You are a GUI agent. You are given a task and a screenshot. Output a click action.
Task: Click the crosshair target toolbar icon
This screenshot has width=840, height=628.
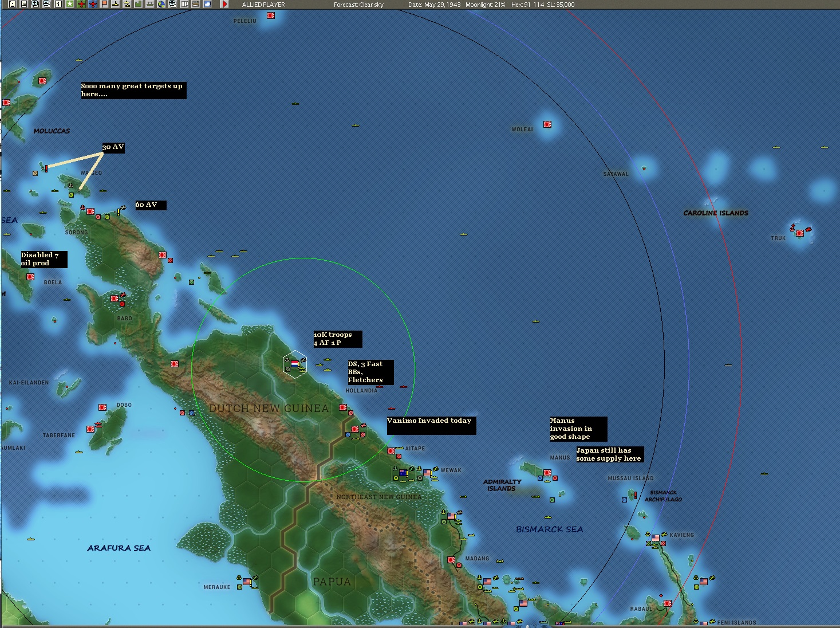(x=173, y=4)
